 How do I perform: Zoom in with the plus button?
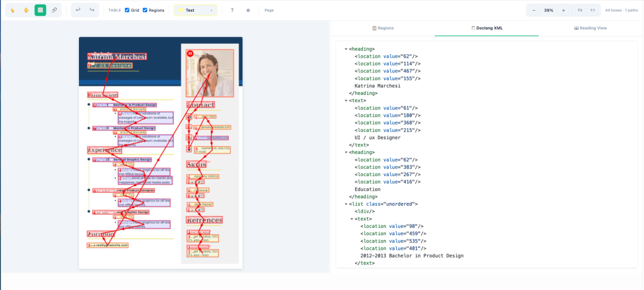tap(563, 10)
